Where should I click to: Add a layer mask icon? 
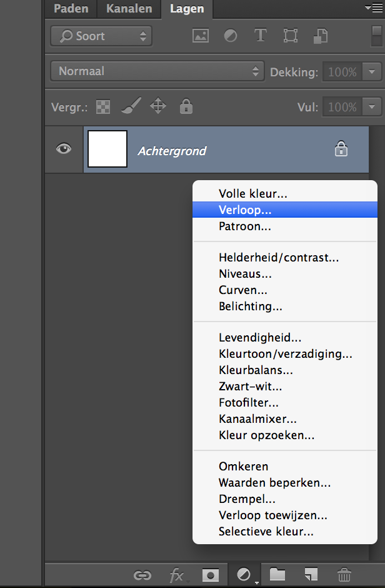[x=211, y=575]
